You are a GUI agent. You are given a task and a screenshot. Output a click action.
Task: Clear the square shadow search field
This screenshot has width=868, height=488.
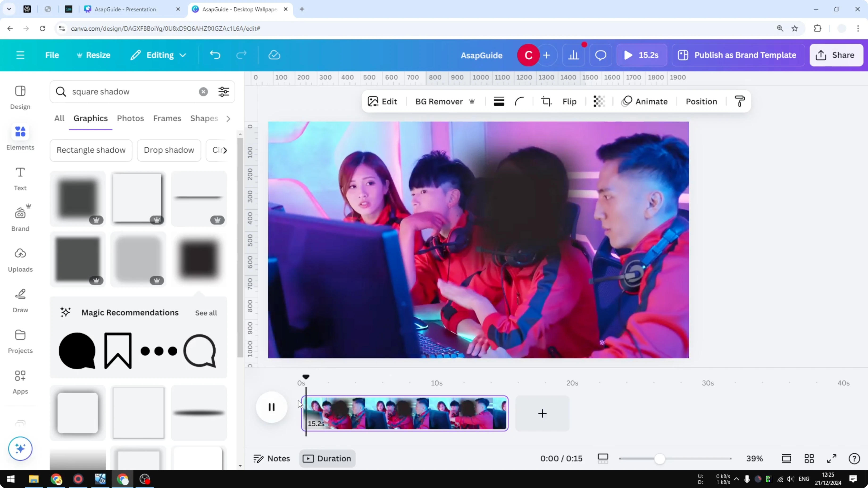pos(203,92)
